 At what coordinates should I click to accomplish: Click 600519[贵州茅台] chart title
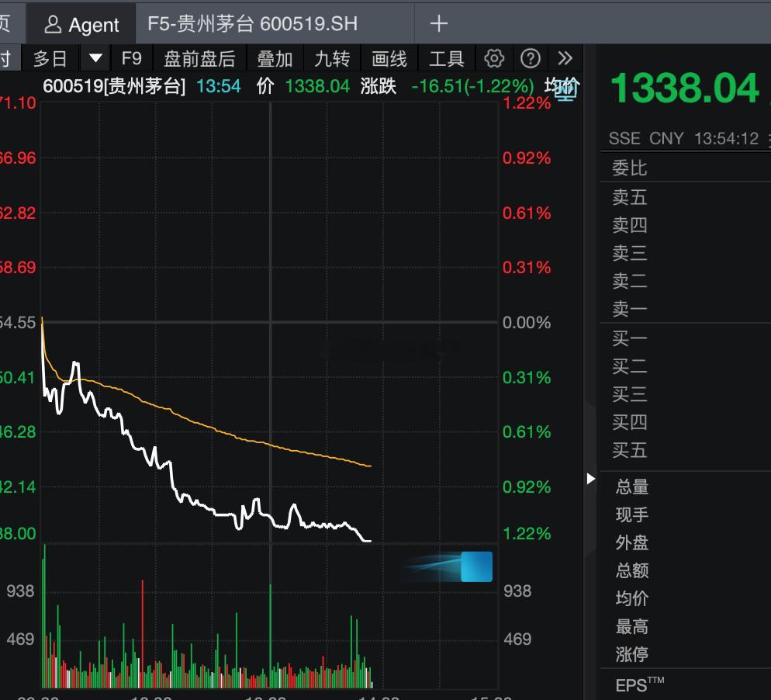coord(114,86)
